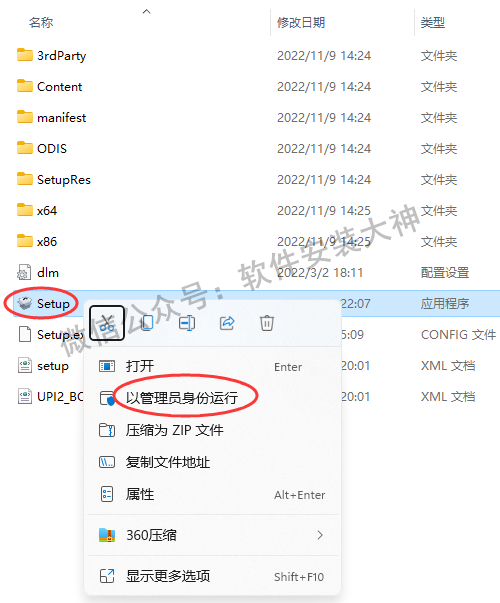This screenshot has height=603, width=500.
Task: Open 显示更多选项 entry
Action: 168,576
